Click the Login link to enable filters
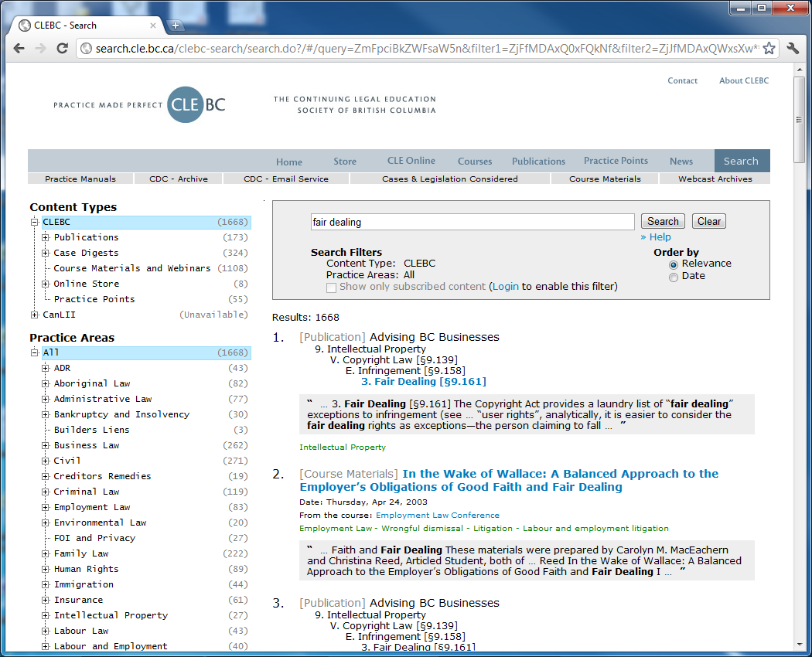This screenshot has height=657, width=812. pyautogui.click(x=505, y=287)
